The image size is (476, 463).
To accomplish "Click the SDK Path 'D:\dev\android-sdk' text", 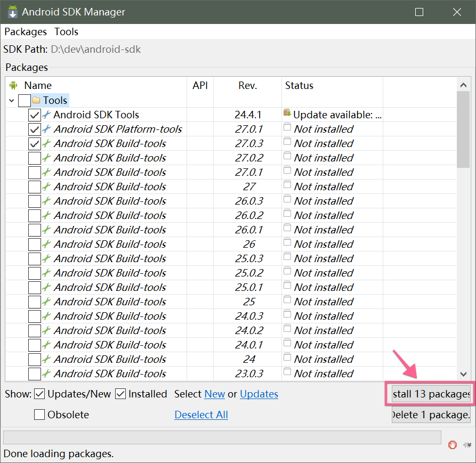I will tap(95, 49).
